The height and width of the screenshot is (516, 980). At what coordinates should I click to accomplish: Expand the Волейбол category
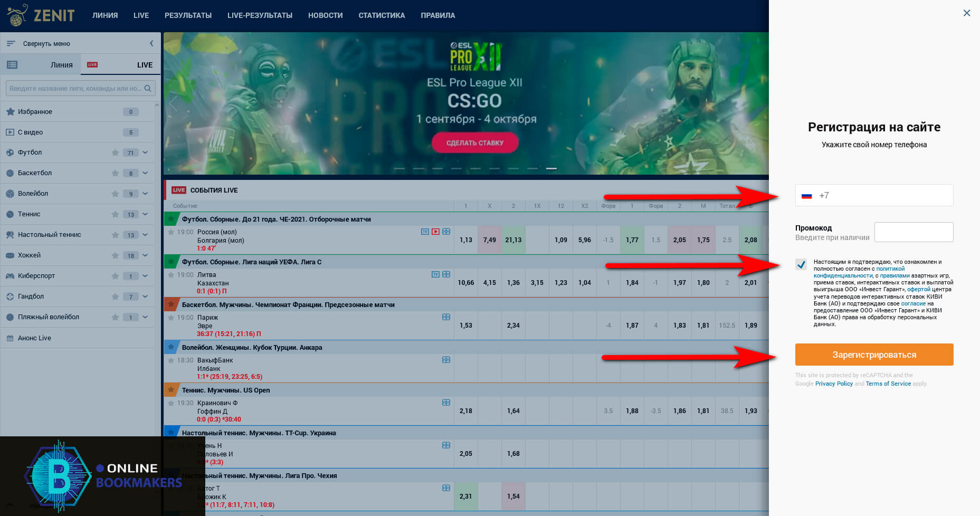[145, 194]
